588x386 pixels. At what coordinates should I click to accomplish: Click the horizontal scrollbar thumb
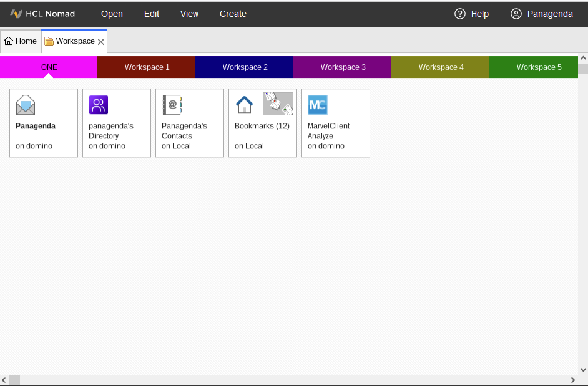14,380
